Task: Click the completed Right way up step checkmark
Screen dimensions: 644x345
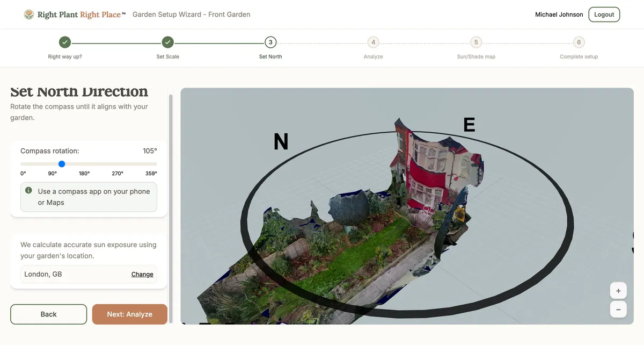Action: point(64,42)
